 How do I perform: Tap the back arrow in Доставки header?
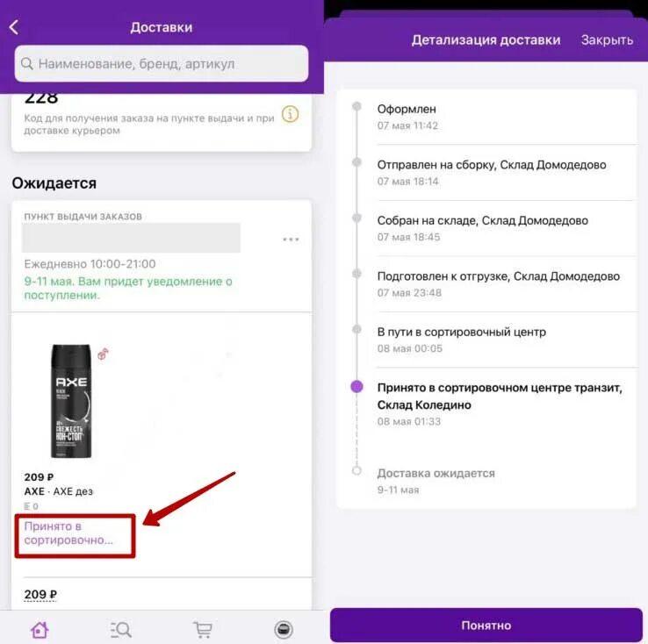14,27
